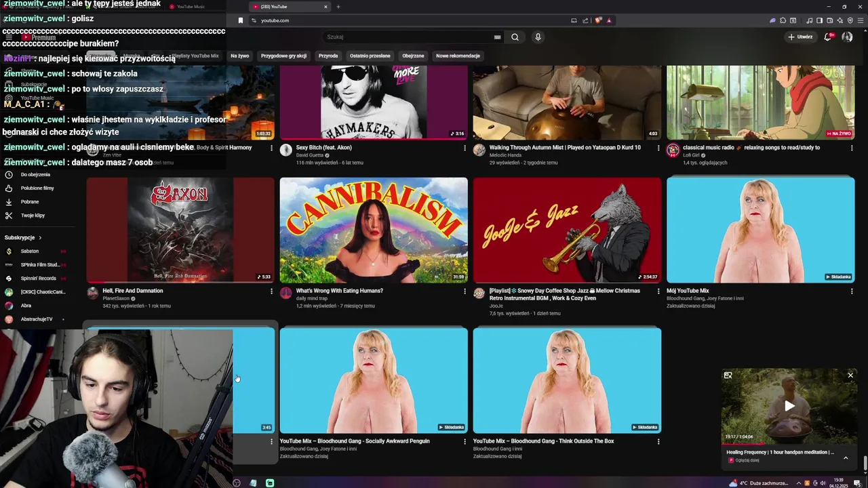Open the browser hamburger main menu
Image resolution: width=868 pixels, height=488 pixels.
860,20
